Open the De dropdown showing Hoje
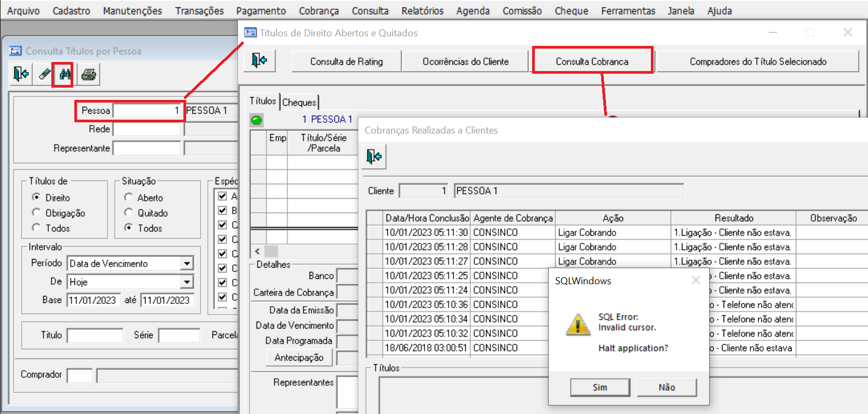The image size is (868, 414). coord(187,282)
